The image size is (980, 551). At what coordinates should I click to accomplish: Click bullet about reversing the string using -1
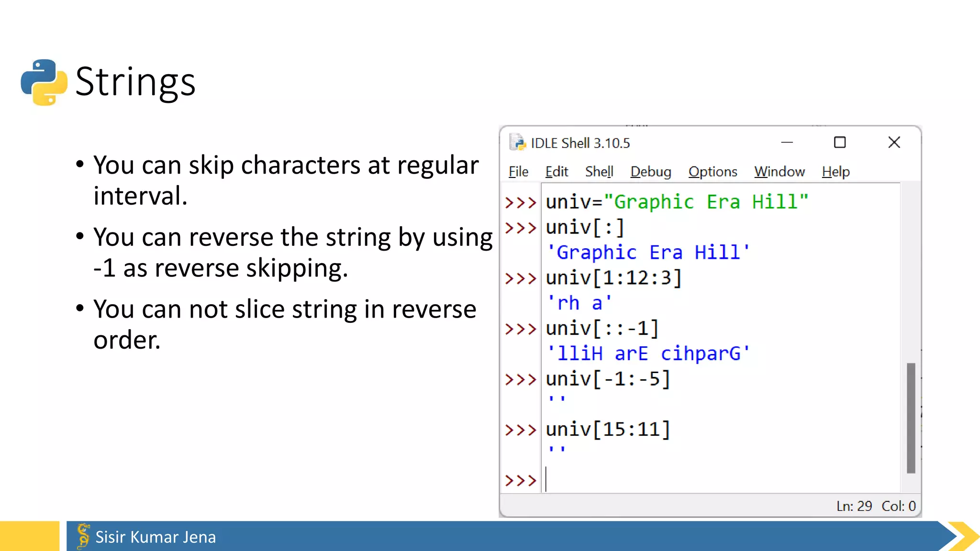pos(292,252)
